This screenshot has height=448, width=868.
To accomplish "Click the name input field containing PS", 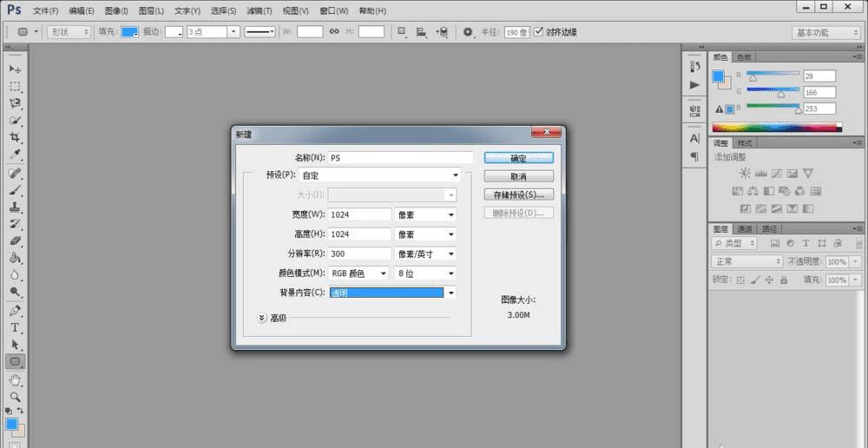I will click(x=401, y=158).
